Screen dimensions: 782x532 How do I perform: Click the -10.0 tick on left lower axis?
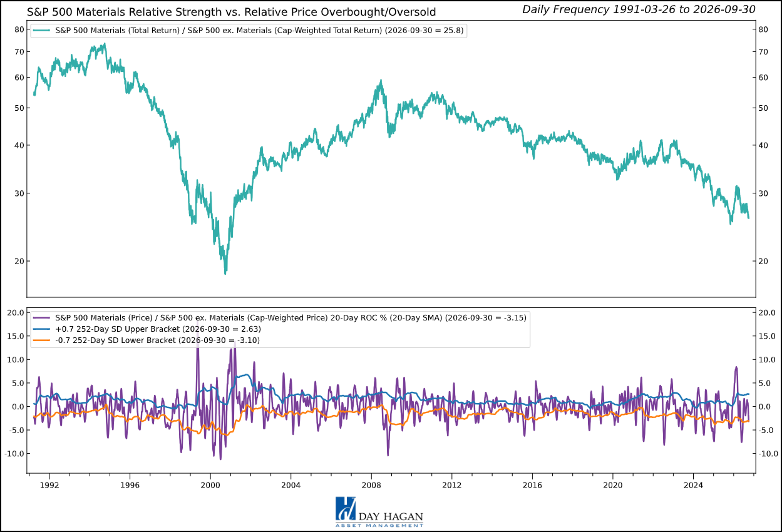[14, 454]
